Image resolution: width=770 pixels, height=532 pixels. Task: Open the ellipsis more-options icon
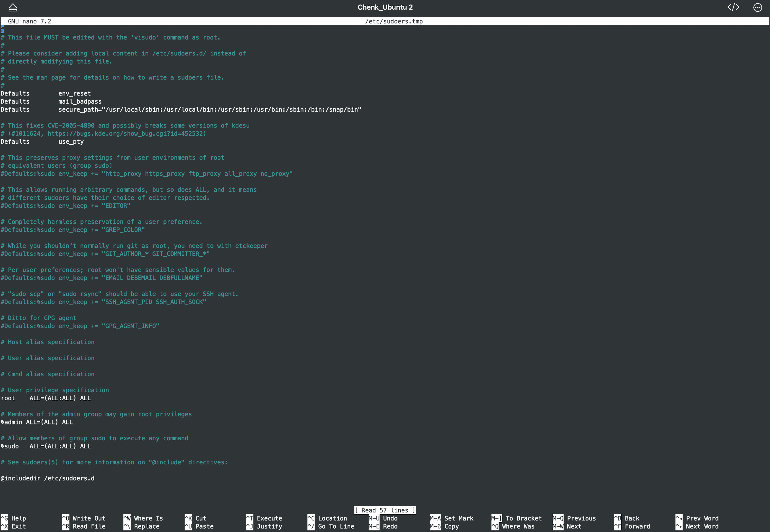click(x=757, y=7)
